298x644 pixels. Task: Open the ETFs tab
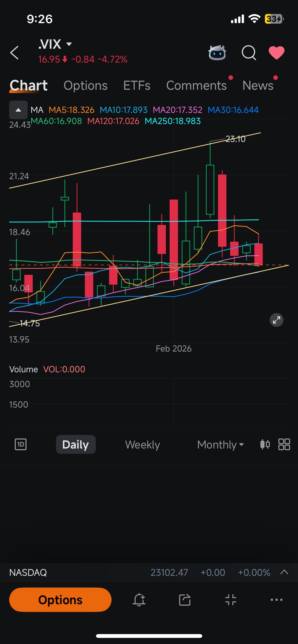click(137, 85)
